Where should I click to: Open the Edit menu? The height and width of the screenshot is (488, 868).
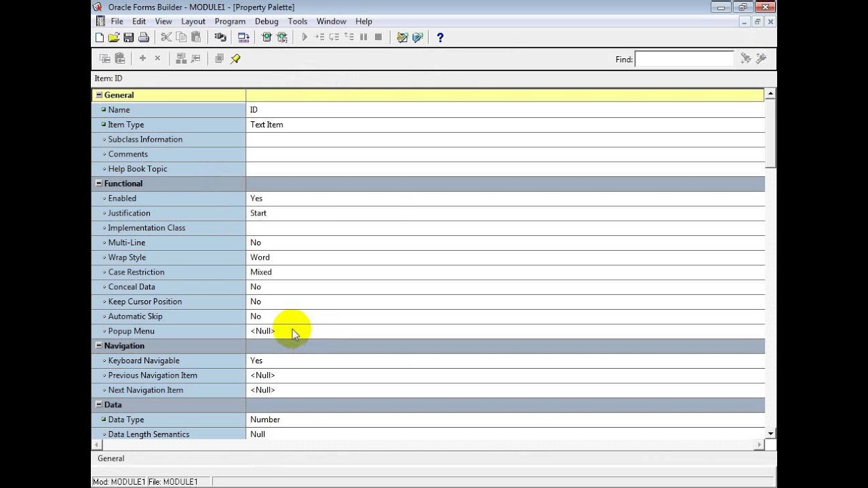139,21
